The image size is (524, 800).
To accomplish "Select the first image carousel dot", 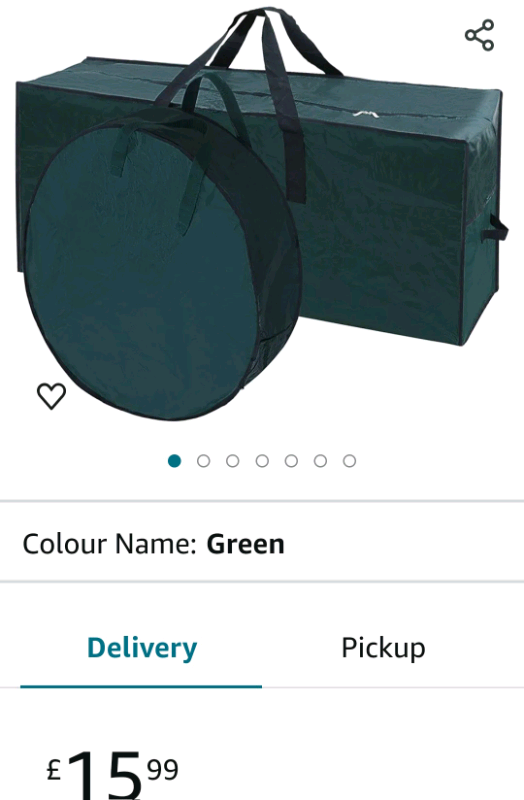I will (174, 461).
